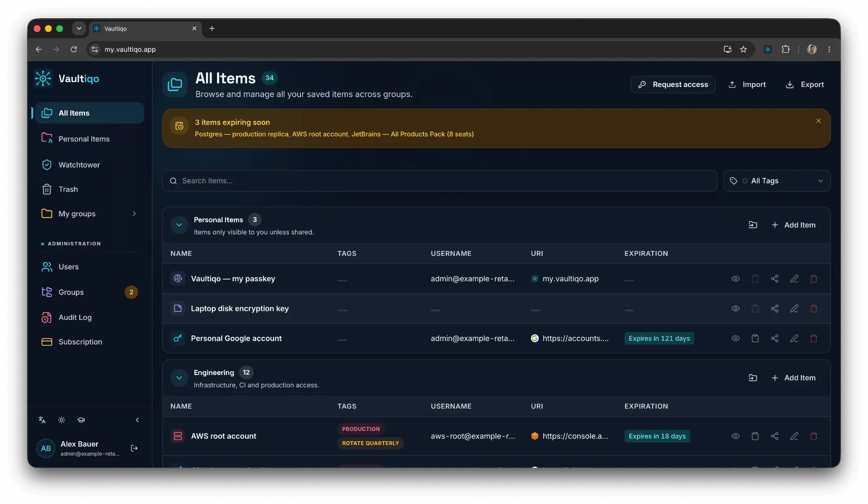Viewport: 868px width, 504px height.
Task: Open the browser tab list dropdown
Action: click(79, 28)
